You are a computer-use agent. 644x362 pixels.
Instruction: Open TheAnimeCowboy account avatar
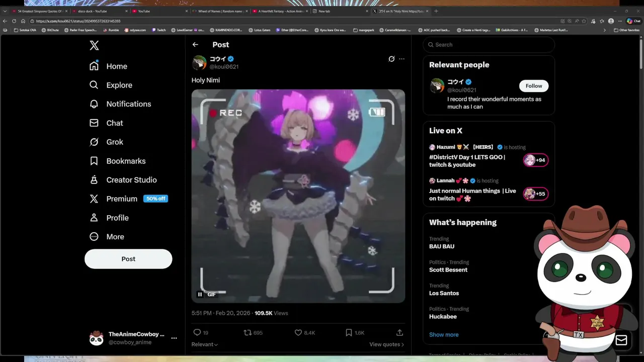[x=96, y=338]
